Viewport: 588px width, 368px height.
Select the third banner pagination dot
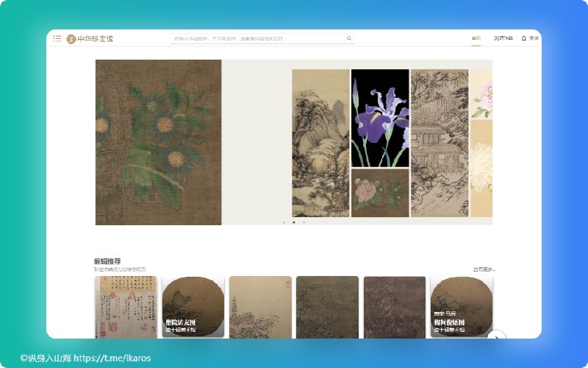coord(304,222)
